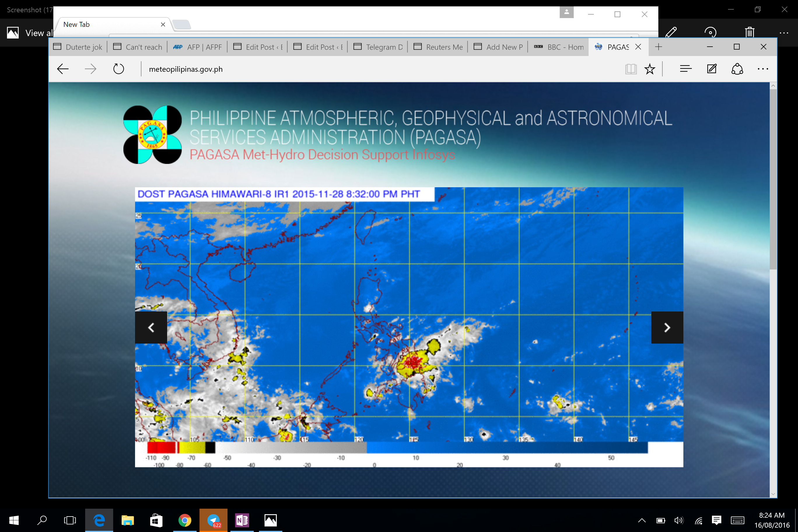Viewport: 798px width, 532px height.
Task: Click the back navigation arrow
Action: [x=62, y=69]
